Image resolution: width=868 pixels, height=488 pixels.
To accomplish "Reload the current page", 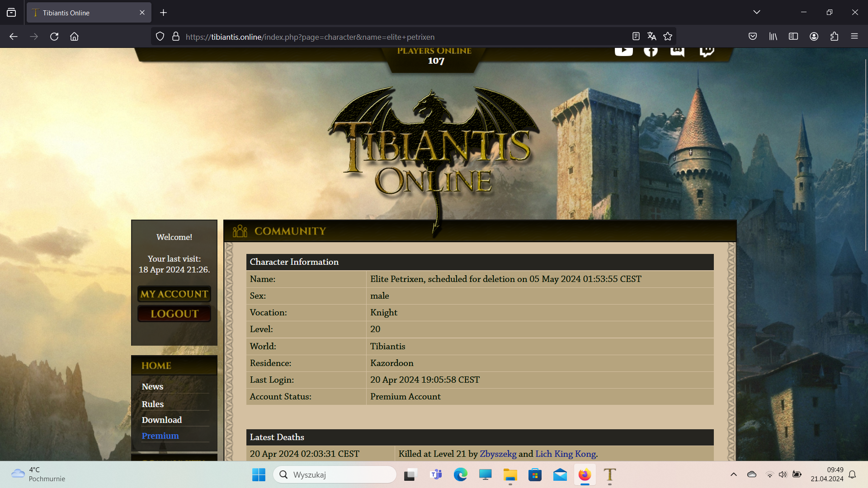I will click(x=54, y=37).
